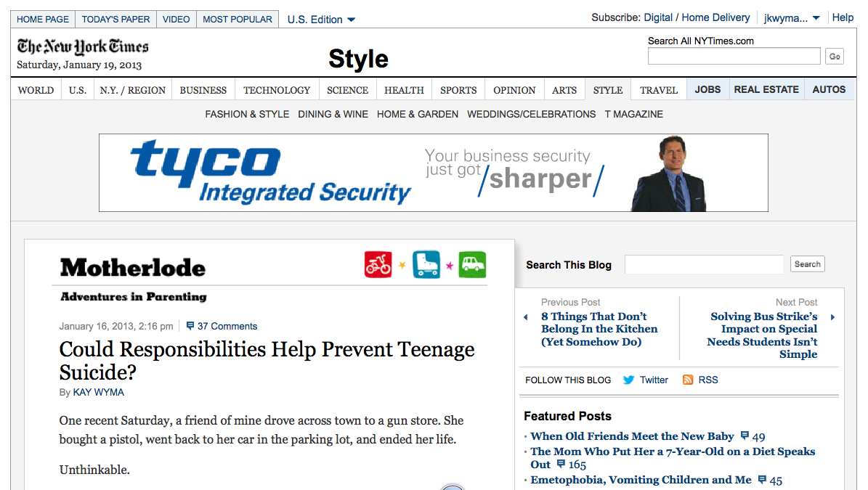Screen dimensions: 868x490
Task: Open 'When Old Friends Meet the New Baby'
Action: point(632,436)
